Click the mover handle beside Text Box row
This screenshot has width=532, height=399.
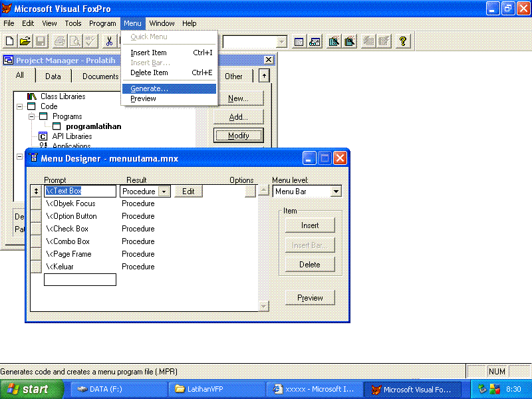click(x=36, y=191)
